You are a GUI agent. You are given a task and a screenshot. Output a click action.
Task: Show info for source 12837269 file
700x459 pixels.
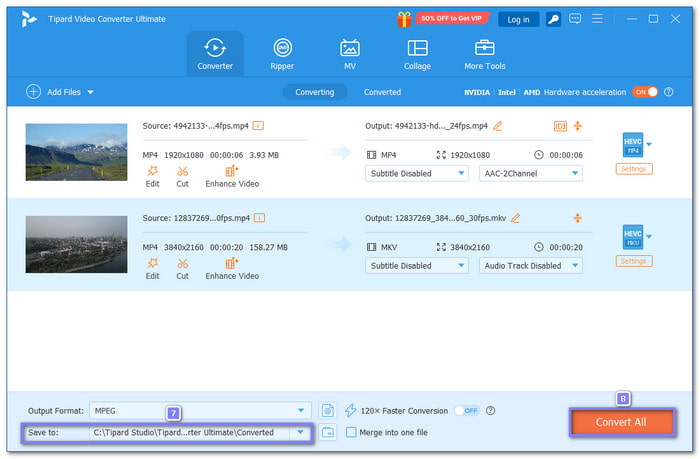click(259, 218)
